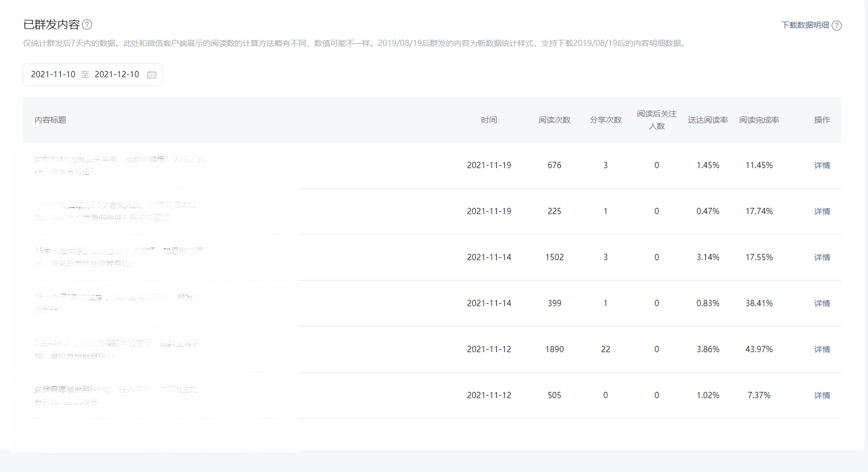Click the 送达阅读率 column header
The width and height of the screenshot is (868, 472).
pyautogui.click(x=708, y=120)
